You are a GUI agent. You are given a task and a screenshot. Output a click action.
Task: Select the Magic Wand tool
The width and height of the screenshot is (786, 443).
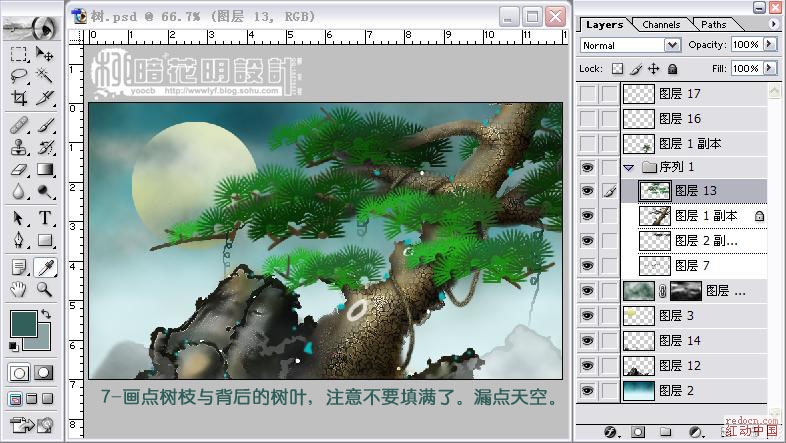click(45, 75)
